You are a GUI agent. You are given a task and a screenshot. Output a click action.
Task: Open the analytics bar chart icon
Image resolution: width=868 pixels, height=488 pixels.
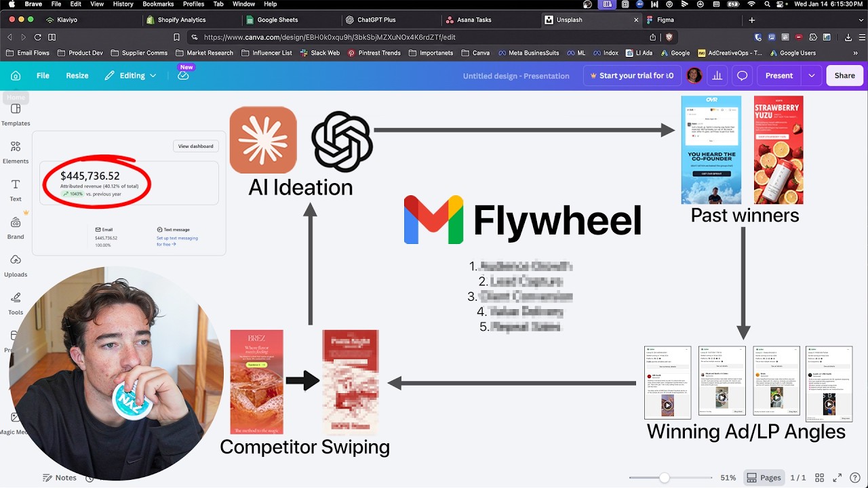point(717,76)
